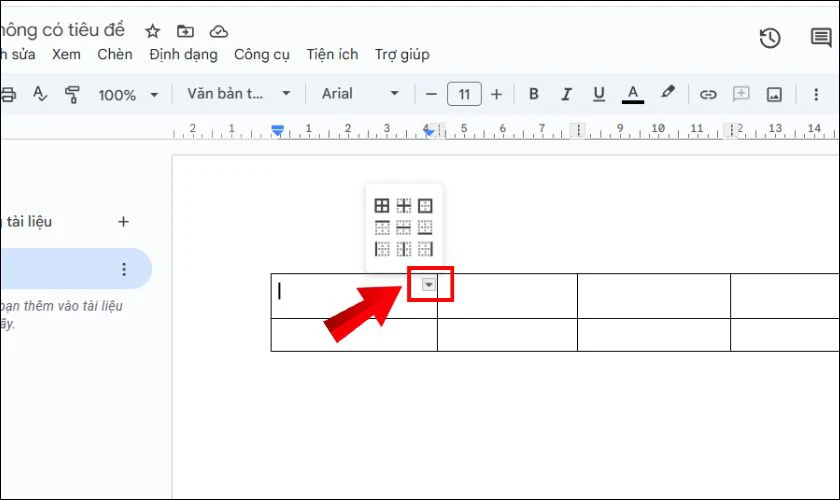Viewport: 840px width, 500px height.
Task: Click first table cell with cursor
Action: pos(354,296)
